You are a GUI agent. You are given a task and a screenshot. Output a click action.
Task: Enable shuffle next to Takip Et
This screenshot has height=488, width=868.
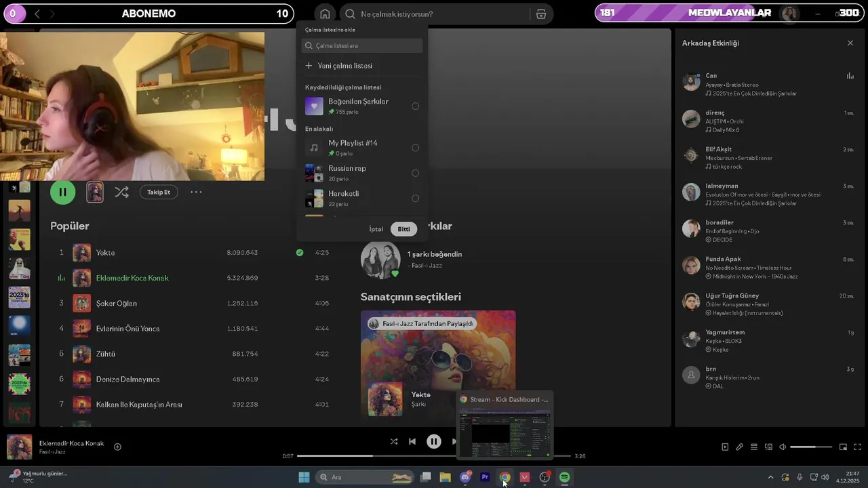coord(121,192)
